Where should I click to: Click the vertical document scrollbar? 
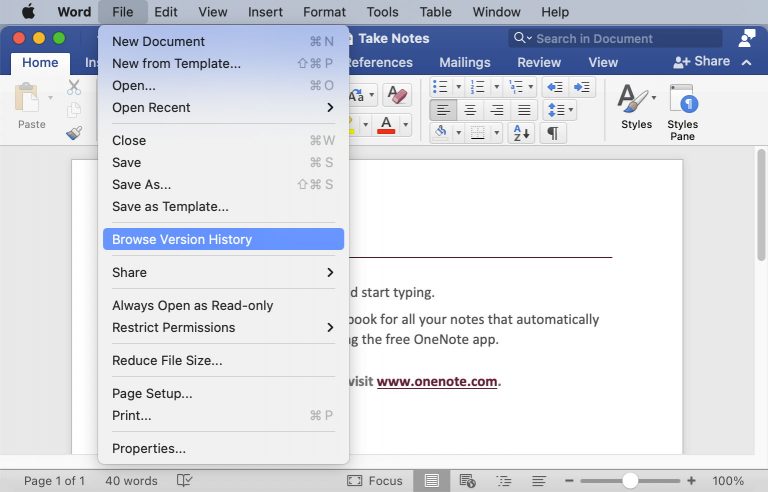(x=761, y=206)
